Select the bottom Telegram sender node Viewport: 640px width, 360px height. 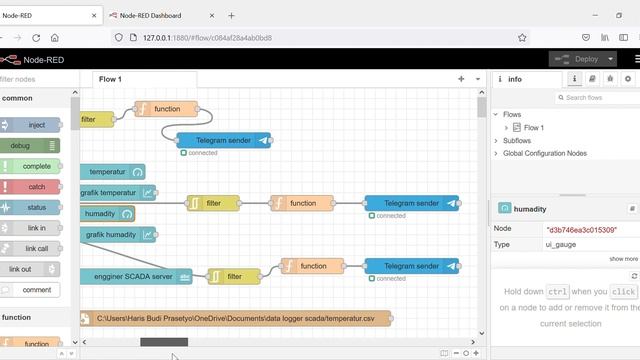coord(412,266)
